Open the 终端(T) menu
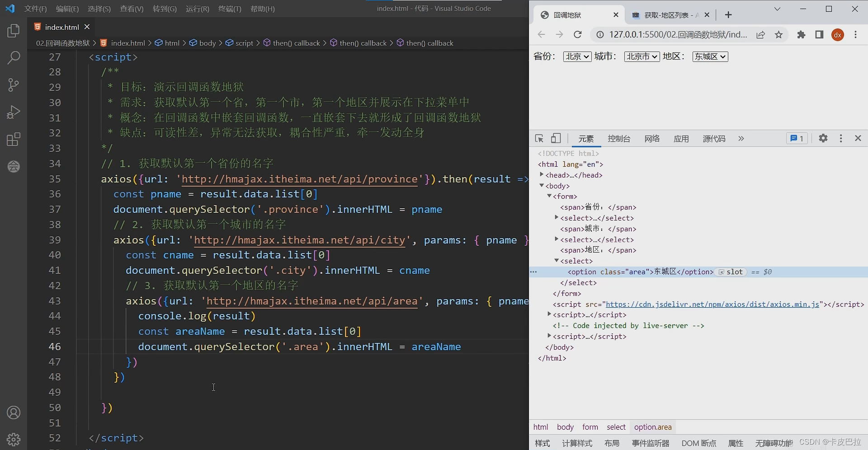This screenshot has width=868, height=450. click(x=230, y=9)
